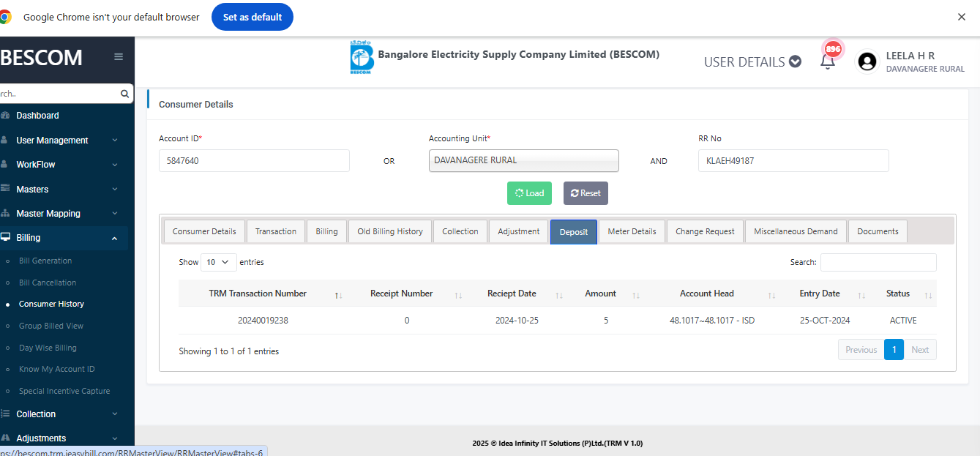
Task: Select the Deposit tab
Action: point(574,231)
